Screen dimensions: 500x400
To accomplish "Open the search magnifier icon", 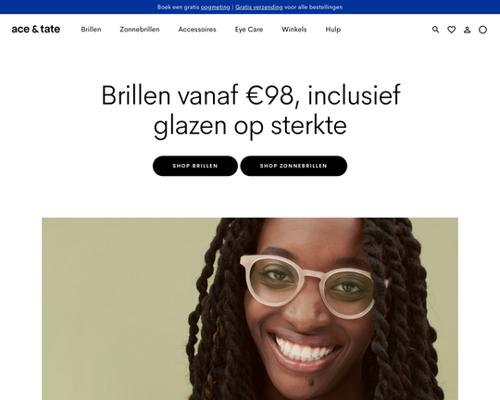I will tap(435, 29).
